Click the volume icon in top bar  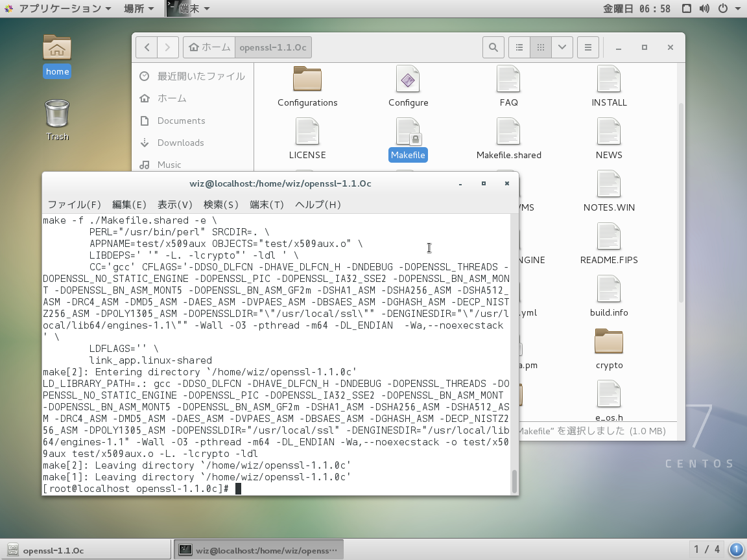(x=704, y=8)
